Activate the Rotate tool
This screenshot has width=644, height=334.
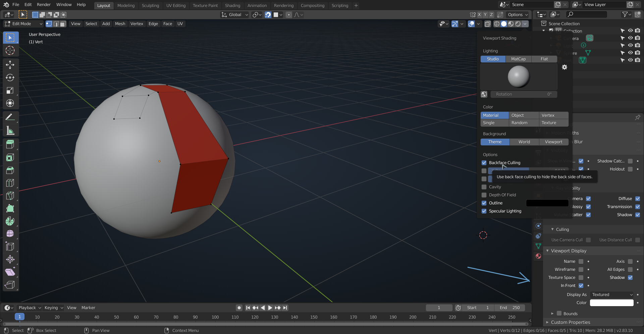(10, 78)
